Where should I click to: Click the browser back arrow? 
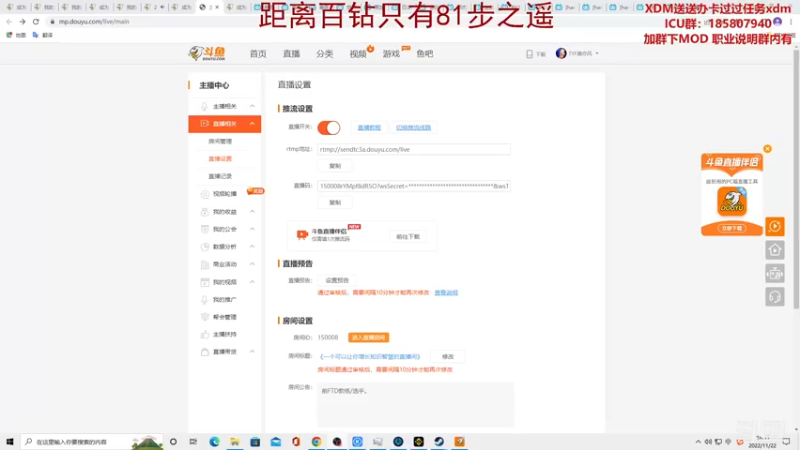9,21
